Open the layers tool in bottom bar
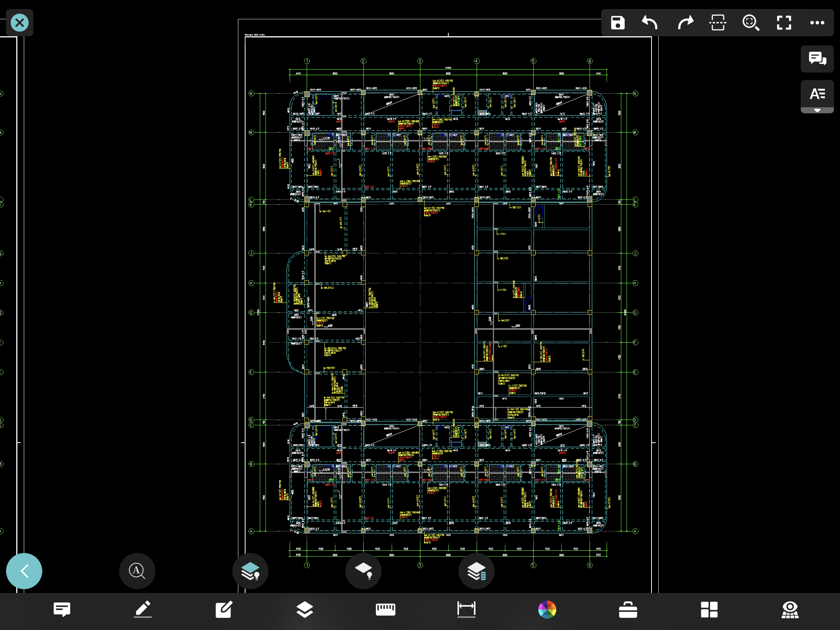840x630 pixels. click(304, 610)
